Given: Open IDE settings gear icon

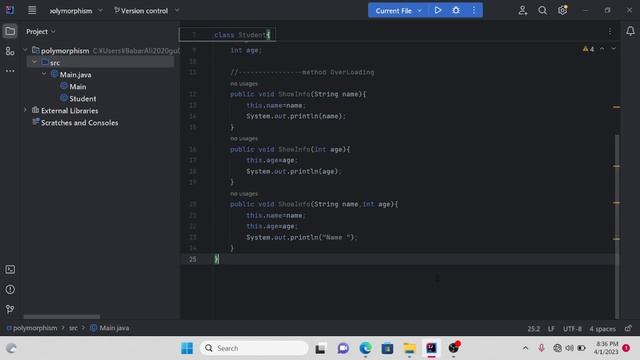Looking at the screenshot, I should coord(562,11).
